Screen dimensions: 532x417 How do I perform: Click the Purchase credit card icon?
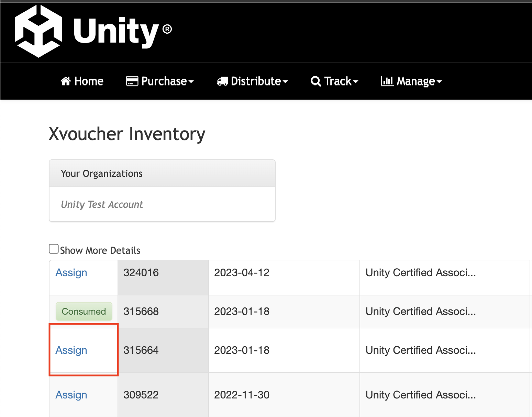tap(132, 81)
